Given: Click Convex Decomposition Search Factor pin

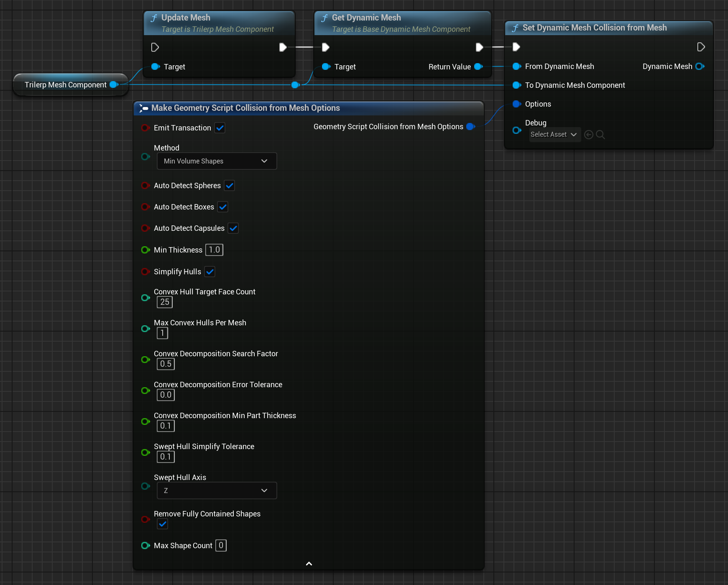Looking at the screenshot, I should [x=146, y=360].
